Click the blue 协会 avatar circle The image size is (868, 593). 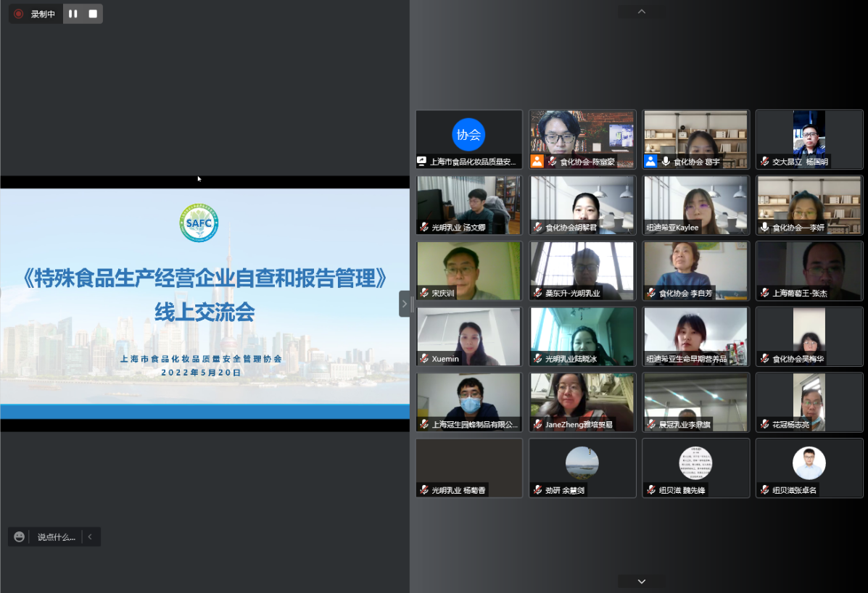tap(468, 134)
